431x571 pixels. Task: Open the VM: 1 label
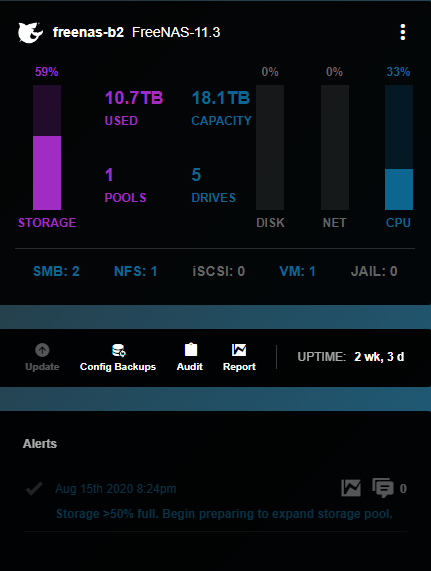pos(297,271)
